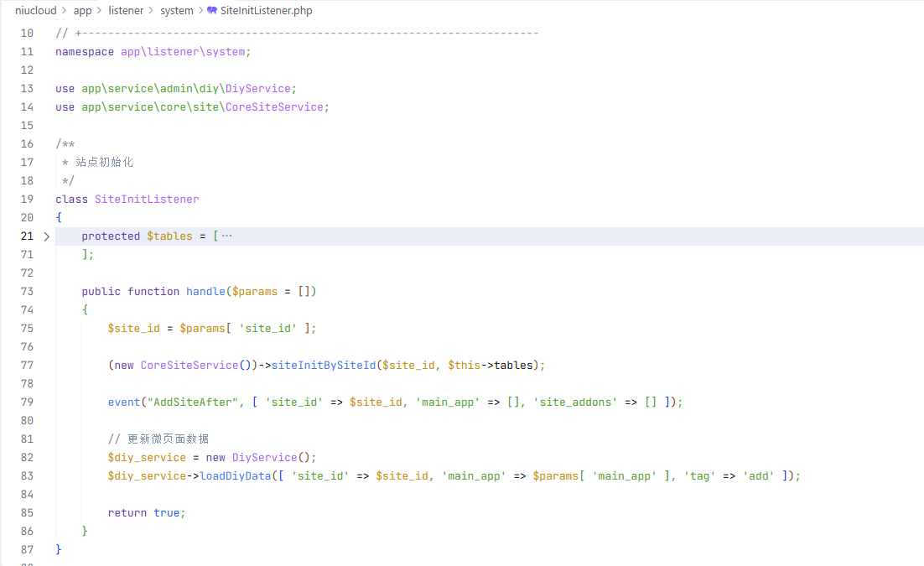The height and width of the screenshot is (566, 924).
Task: Click the siteInitBySiteId method call
Action: click(x=324, y=366)
